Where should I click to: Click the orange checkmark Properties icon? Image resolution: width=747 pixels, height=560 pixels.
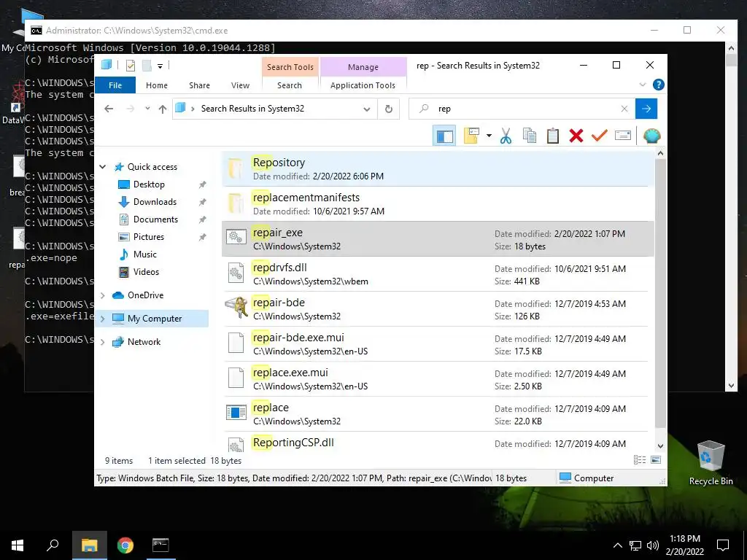click(600, 136)
